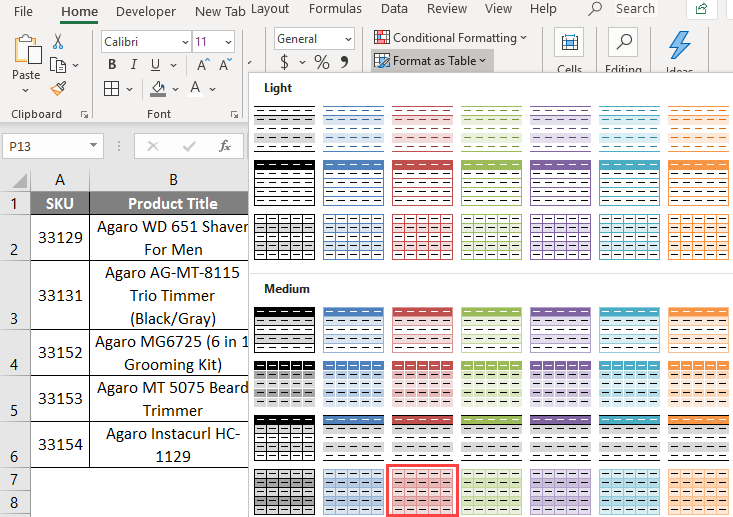Toggle Italic formatting
This screenshot has height=517, width=733.
pos(134,65)
